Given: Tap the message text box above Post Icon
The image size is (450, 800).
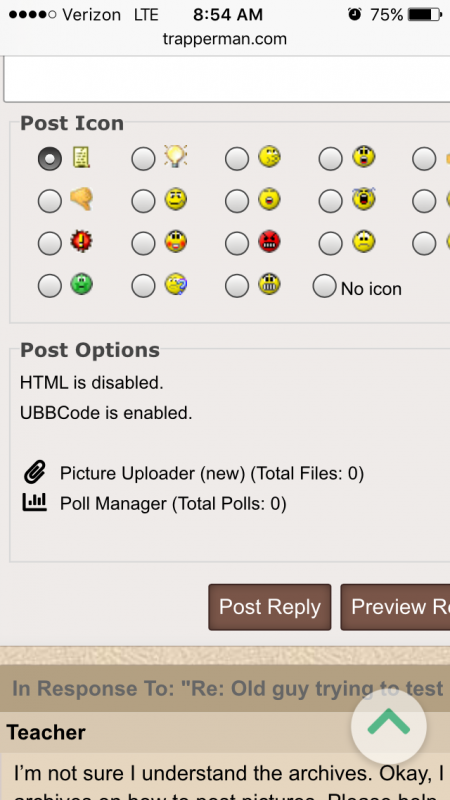Looking at the screenshot, I should [227, 79].
